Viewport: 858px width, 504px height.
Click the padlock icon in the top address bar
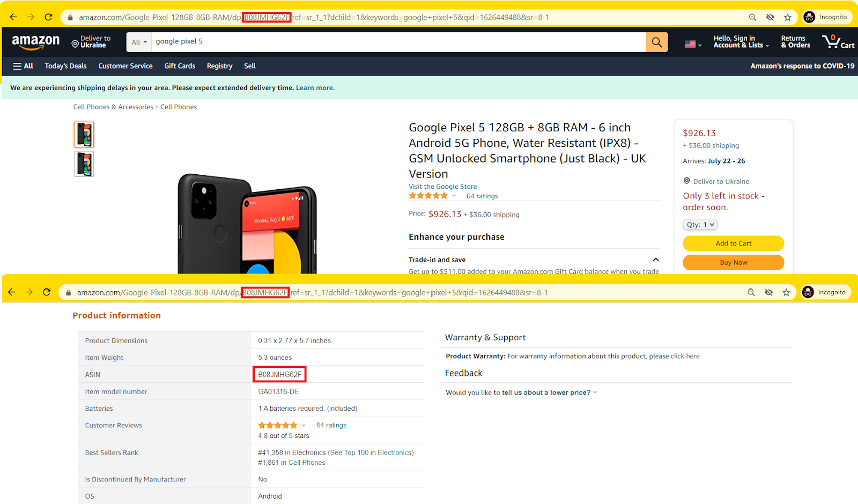(70, 18)
